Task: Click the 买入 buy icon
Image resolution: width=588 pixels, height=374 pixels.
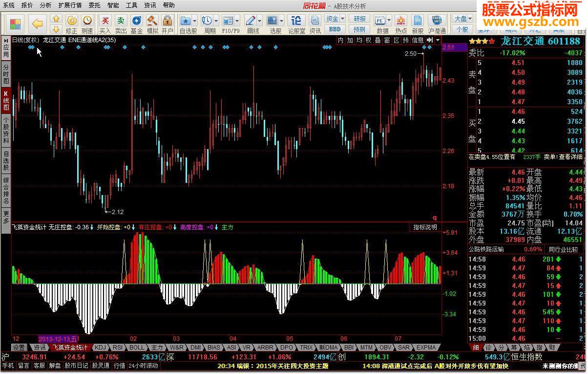Action: [x=105, y=20]
